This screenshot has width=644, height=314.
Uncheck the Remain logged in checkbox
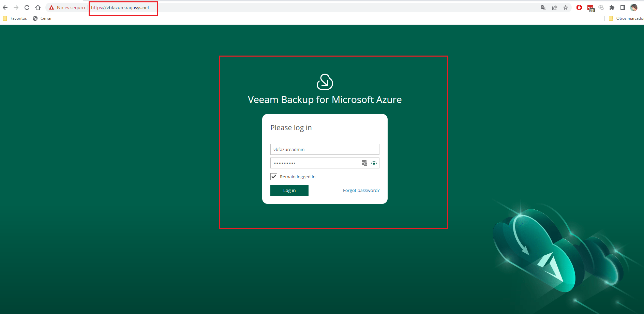[x=274, y=177]
